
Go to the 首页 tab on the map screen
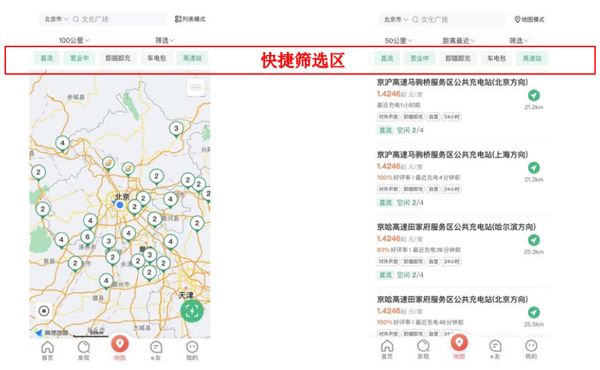pos(47,350)
